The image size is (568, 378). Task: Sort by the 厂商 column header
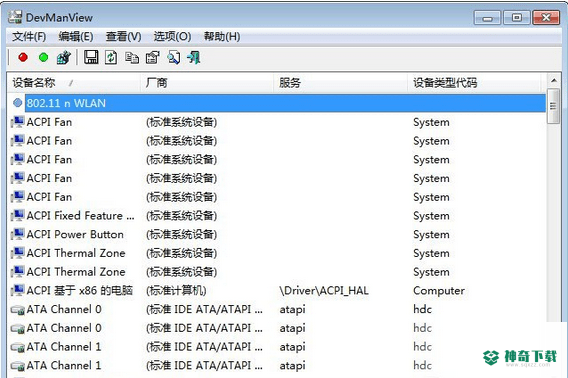pyautogui.click(x=206, y=83)
